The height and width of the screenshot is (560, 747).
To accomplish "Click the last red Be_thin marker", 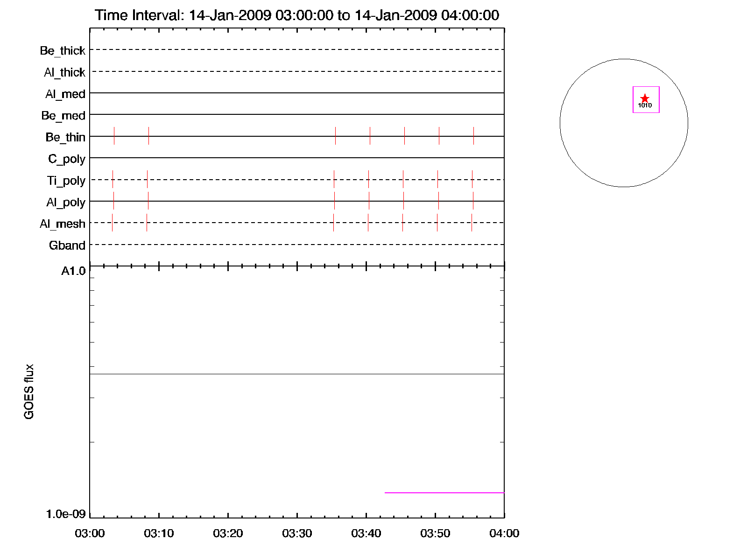I will click(473, 135).
